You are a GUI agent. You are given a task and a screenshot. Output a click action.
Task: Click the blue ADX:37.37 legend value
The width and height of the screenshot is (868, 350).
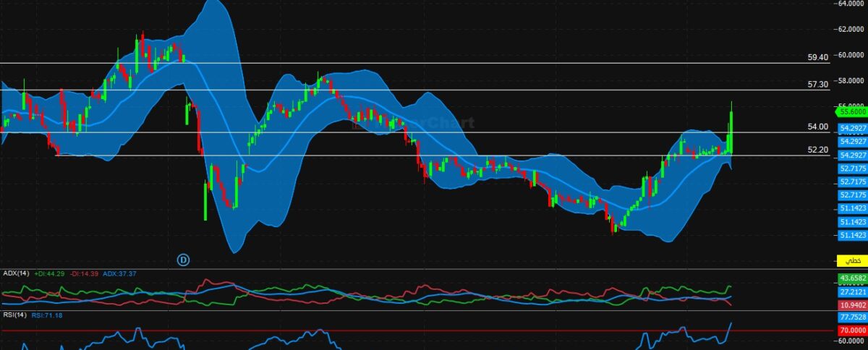pyautogui.click(x=119, y=273)
